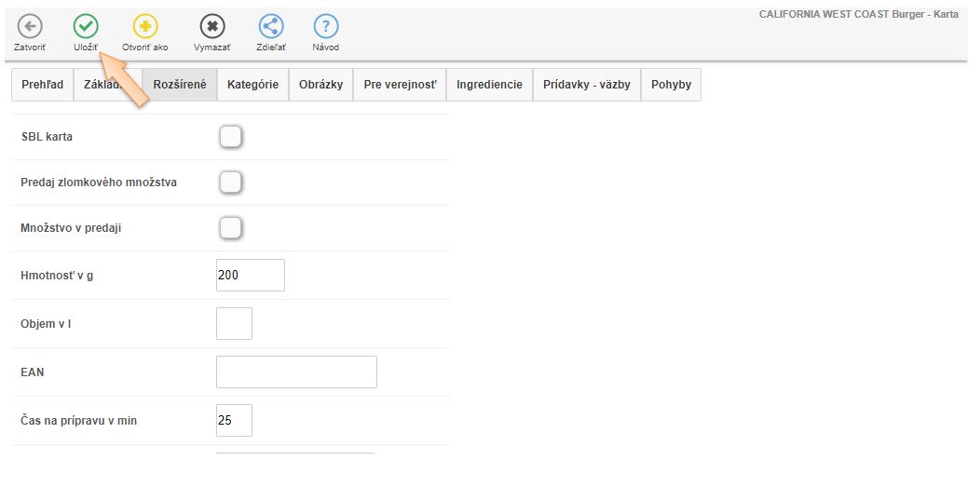Check the Množstvo v predaji box
The width and height of the screenshot is (980, 487).
(230, 228)
